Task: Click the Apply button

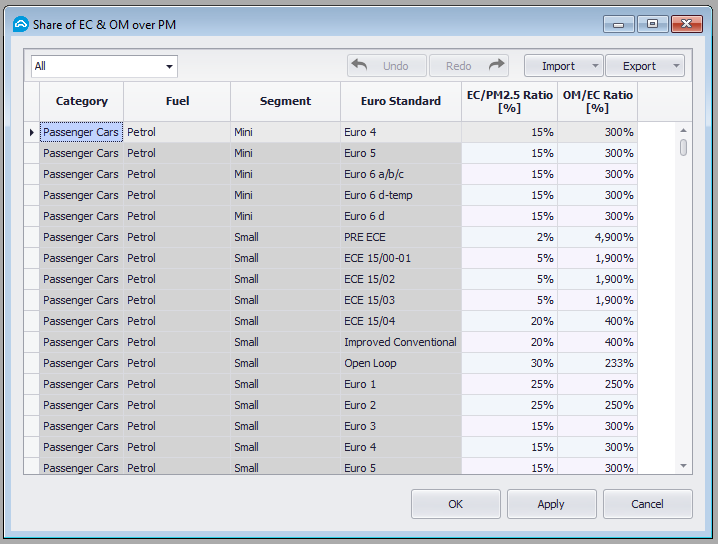Action: coord(551,504)
